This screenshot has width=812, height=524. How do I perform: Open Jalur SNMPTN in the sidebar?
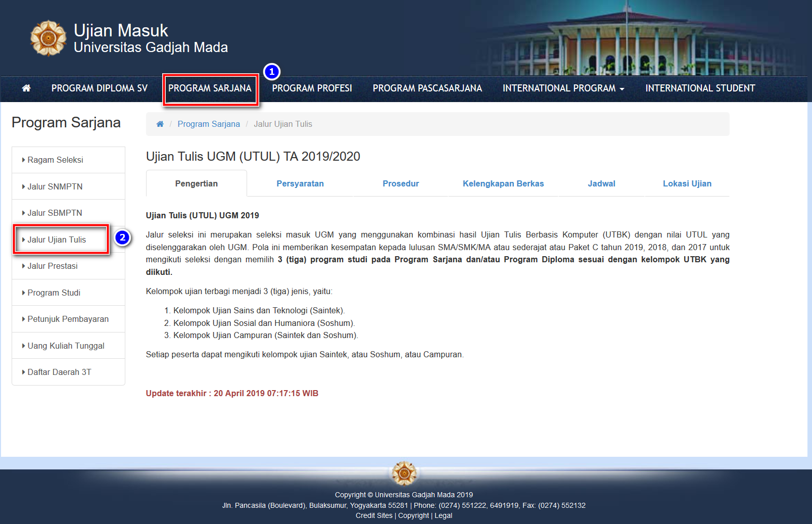click(x=68, y=186)
